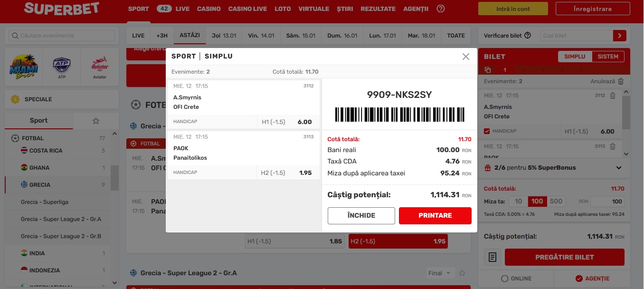Open the ticket details document icon

(492, 257)
